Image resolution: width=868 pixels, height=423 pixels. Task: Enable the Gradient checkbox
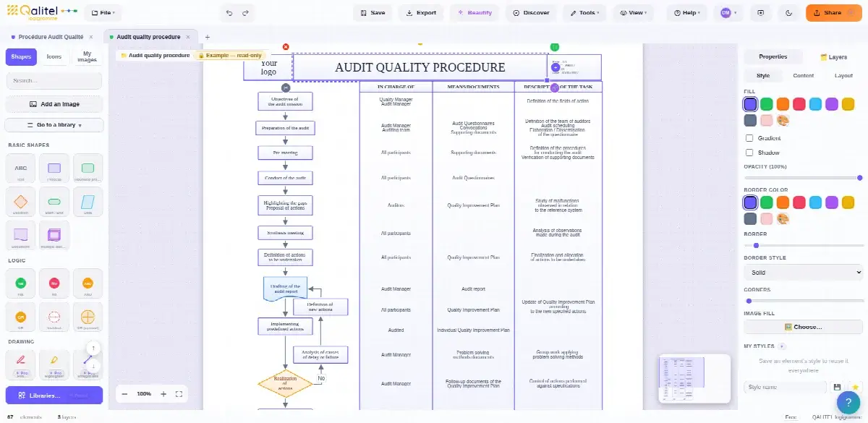point(749,138)
